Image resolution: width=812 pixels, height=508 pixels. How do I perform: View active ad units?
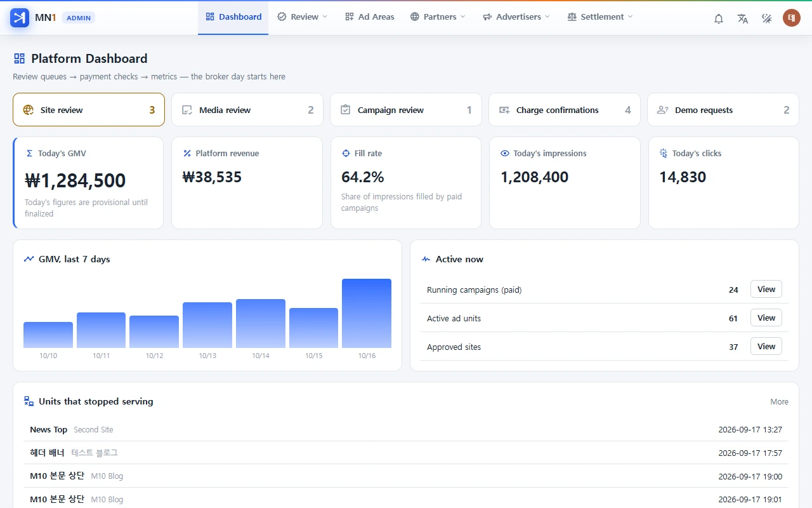(x=766, y=318)
